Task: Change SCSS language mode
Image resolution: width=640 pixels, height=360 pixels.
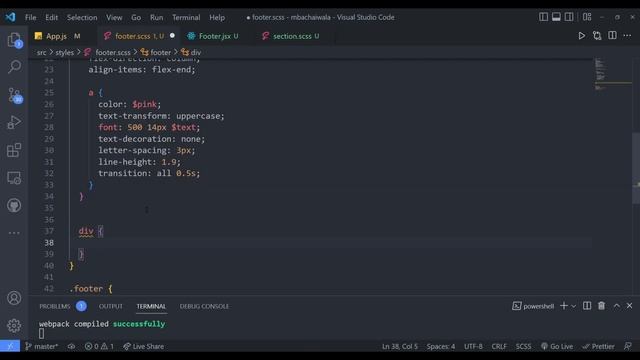Action: 523,346
